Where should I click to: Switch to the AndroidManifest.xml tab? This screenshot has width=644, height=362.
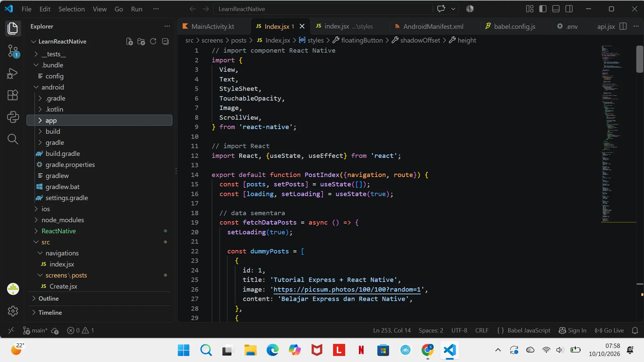(x=433, y=26)
